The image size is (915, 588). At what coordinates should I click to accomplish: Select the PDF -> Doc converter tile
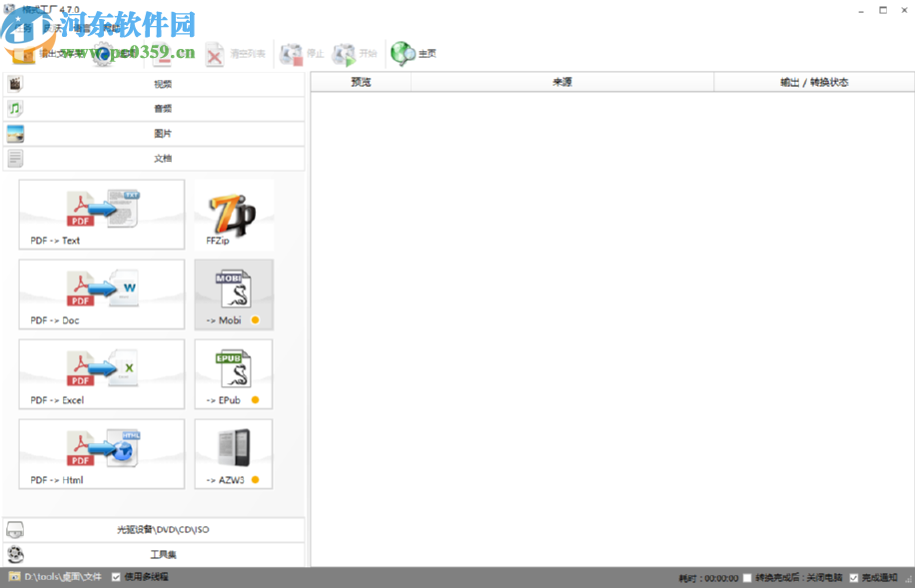click(102, 294)
